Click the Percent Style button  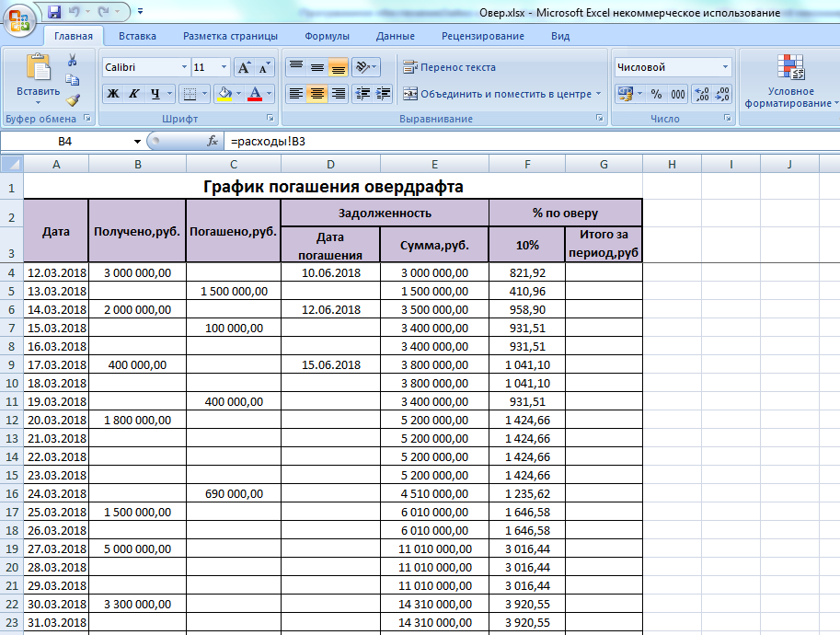(656, 94)
